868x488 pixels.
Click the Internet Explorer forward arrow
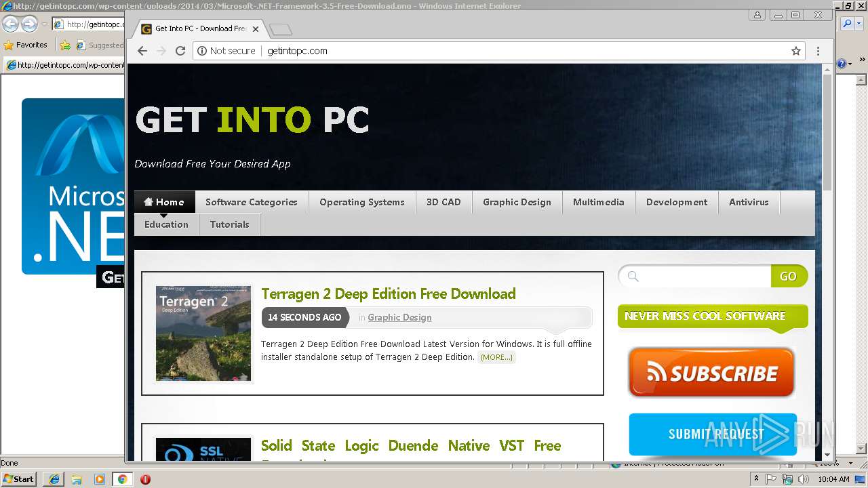coord(29,24)
